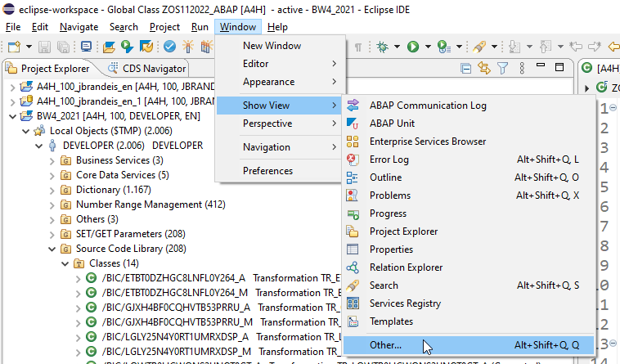The image size is (620, 364).
Task: Show the ABAP Communication Log view
Action: click(x=468, y=106)
